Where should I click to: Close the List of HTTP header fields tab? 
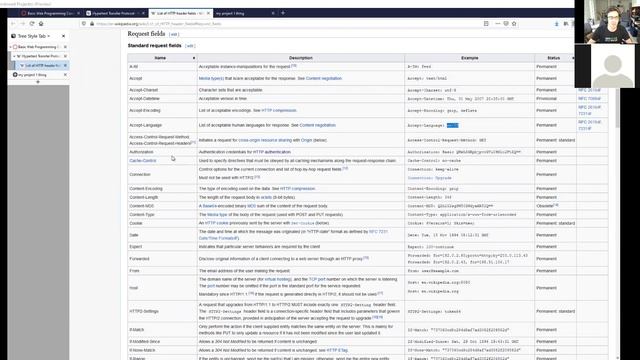coord(208,13)
